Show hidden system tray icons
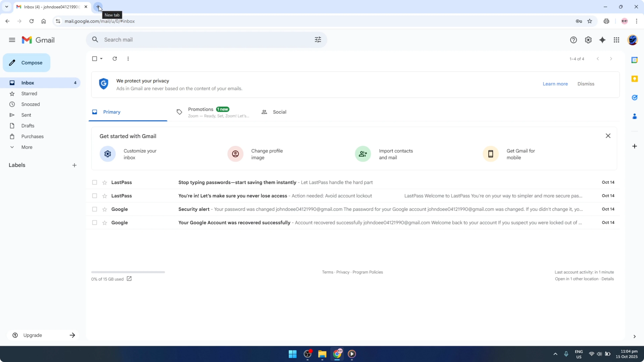Image resolution: width=644 pixels, height=362 pixels. [x=555, y=354]
